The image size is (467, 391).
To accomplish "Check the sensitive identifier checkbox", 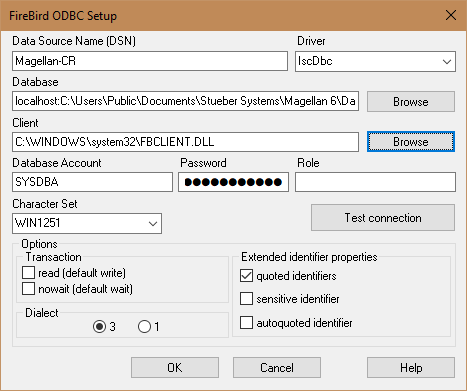I will point(246,299).
